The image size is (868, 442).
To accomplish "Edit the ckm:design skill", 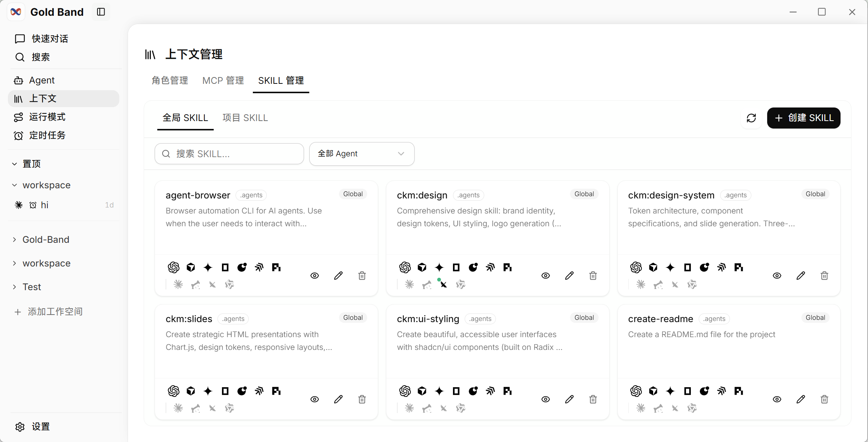I will pyautogui.click(x=569, y=275).
